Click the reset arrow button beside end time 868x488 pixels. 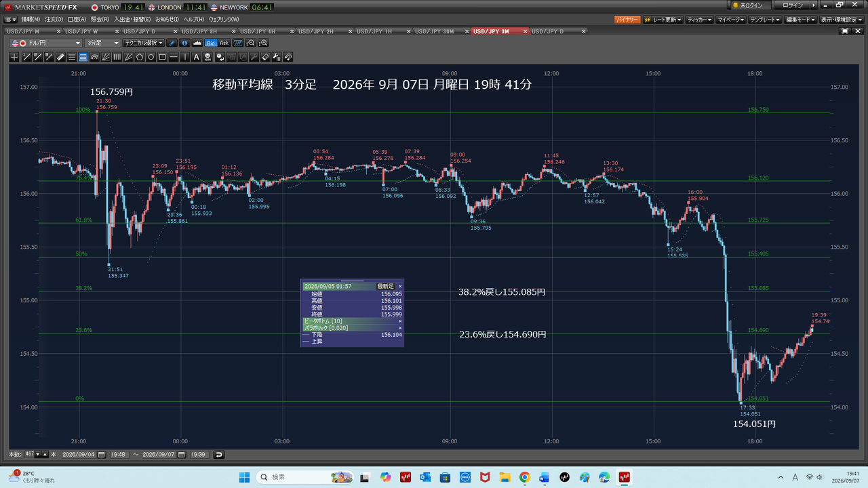[x=219, y=454]
